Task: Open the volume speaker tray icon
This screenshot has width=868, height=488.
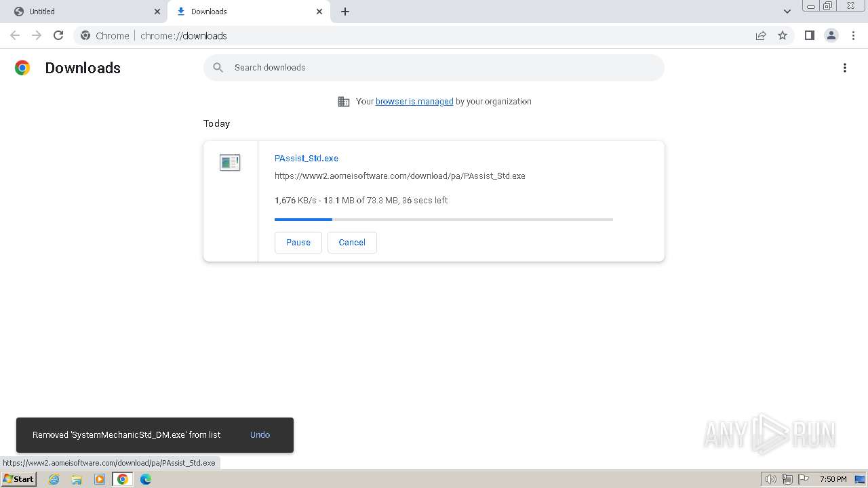Action: tap(771, 479)
